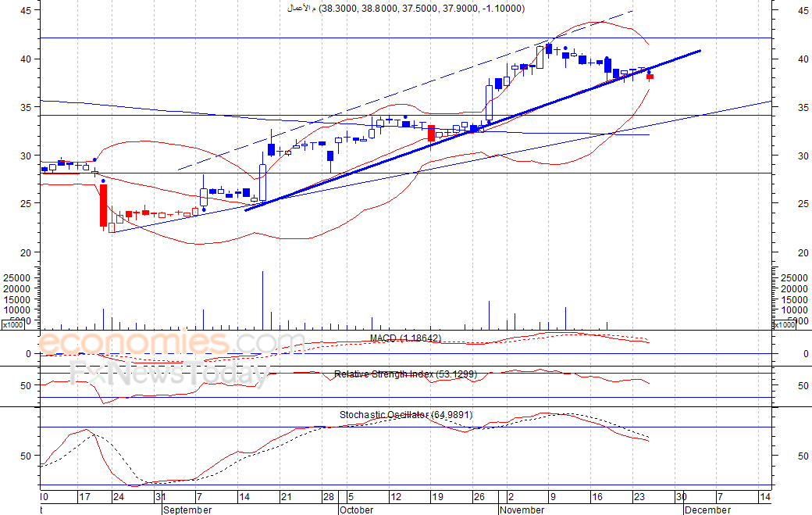
Task: Click the December month label on time axis
Action: point(707,510)
